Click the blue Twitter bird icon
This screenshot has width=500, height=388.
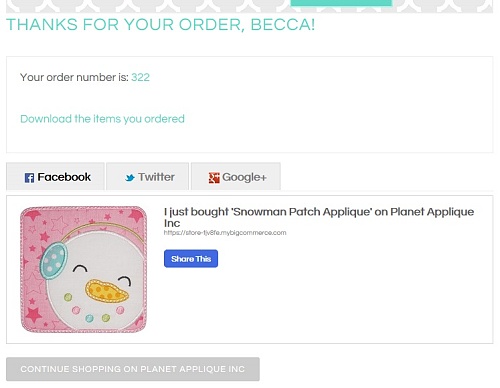tap(130, 178)
